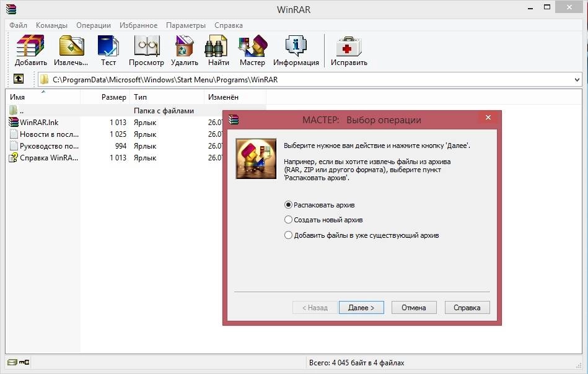Click the Далее > button

pos(361,307)
